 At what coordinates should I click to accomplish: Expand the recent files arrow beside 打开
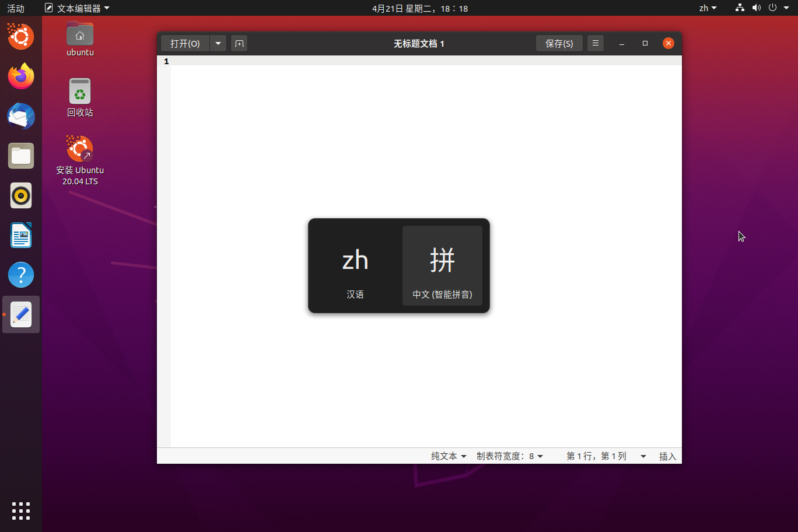point(218,44)
